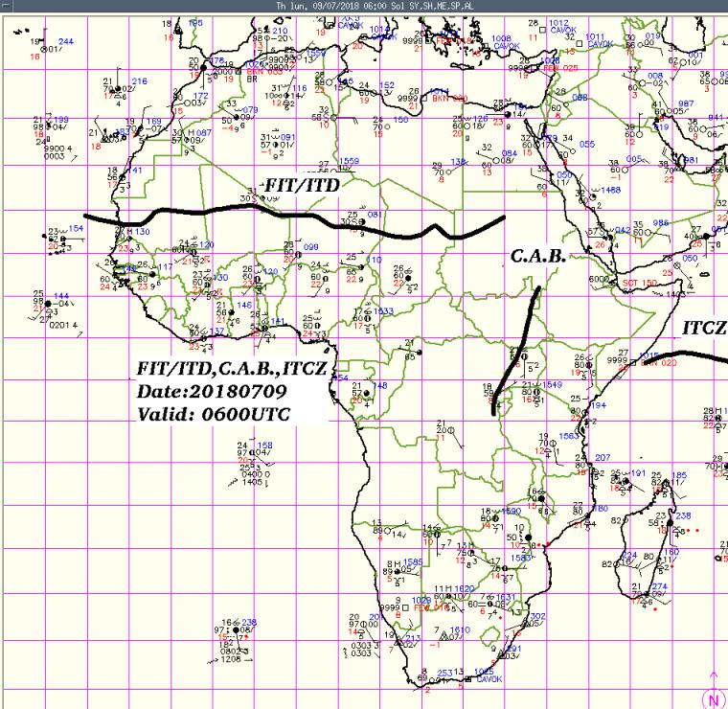728x709 pixels.
Task: Click the FEW 025 cloud report
Action: (561, 68)
